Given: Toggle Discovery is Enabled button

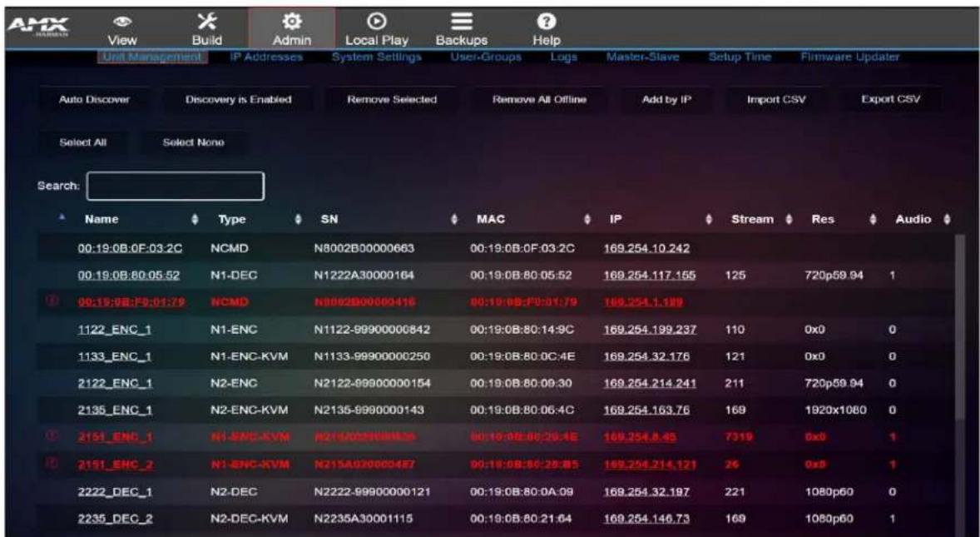Looking at the screenshot, I should [x=238, y=99].
